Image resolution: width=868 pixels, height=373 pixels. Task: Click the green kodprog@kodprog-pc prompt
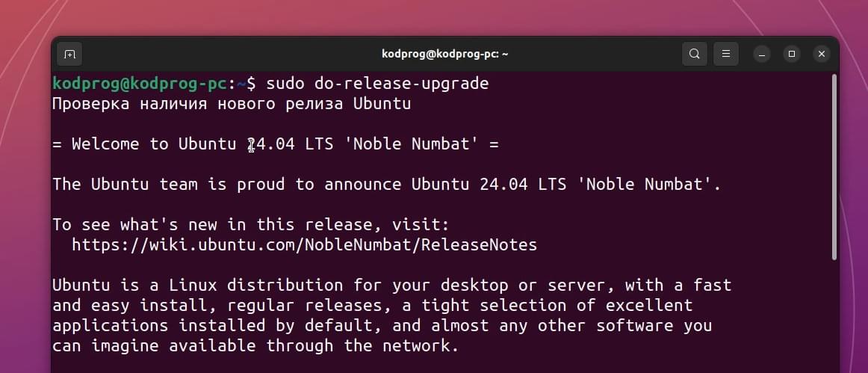[140, 84]
